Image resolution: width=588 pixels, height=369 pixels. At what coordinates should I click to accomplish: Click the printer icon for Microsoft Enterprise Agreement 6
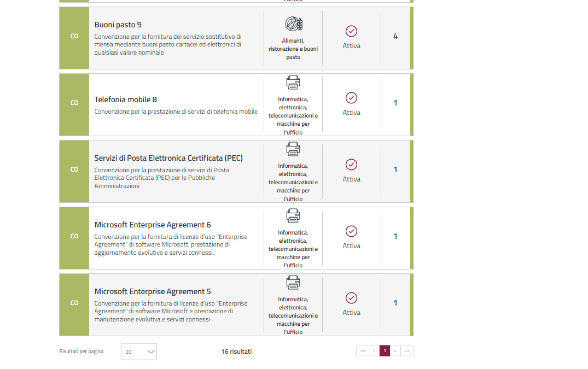293,215
